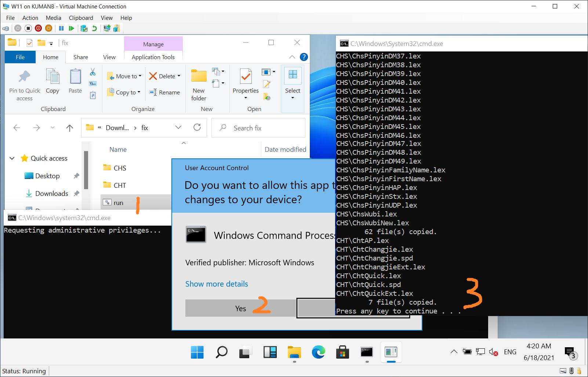This screenshot has width=588, height=377.
Task: Click the red Shut Down VM icon
Action: click(x=38, y=28)
